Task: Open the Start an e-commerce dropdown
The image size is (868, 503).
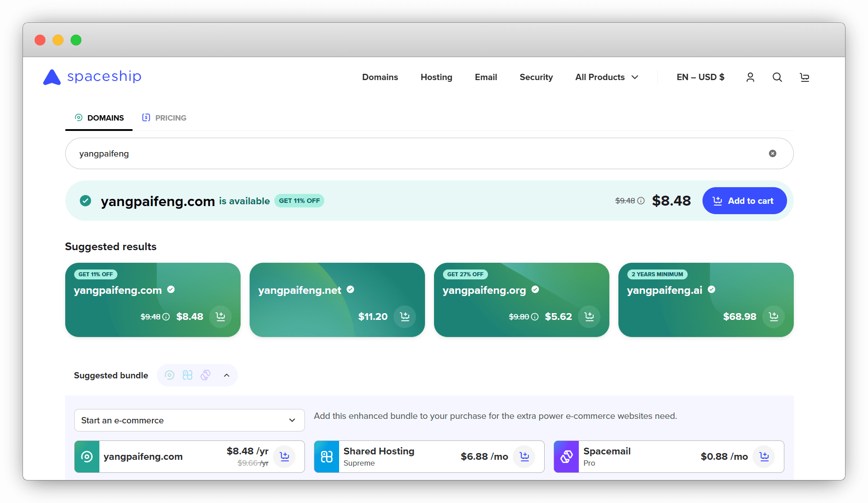Action: tap(189, 420)
